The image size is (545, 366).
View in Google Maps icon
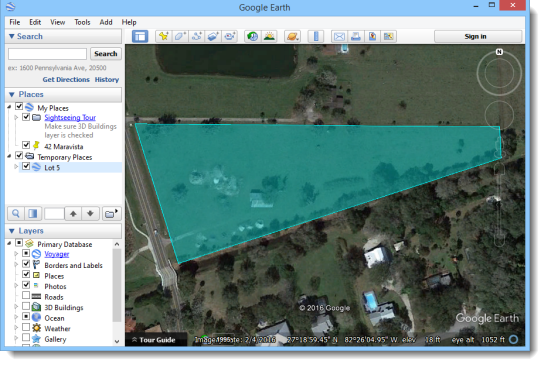tap(389, 36)
